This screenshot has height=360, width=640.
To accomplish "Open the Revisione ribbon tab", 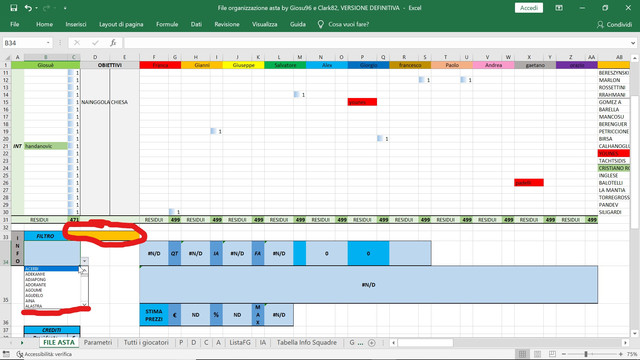I will (x=227, y=24).
